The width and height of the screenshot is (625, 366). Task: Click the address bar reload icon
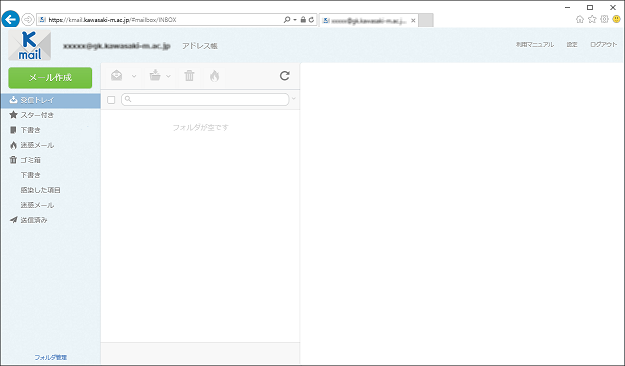(311, 20)
